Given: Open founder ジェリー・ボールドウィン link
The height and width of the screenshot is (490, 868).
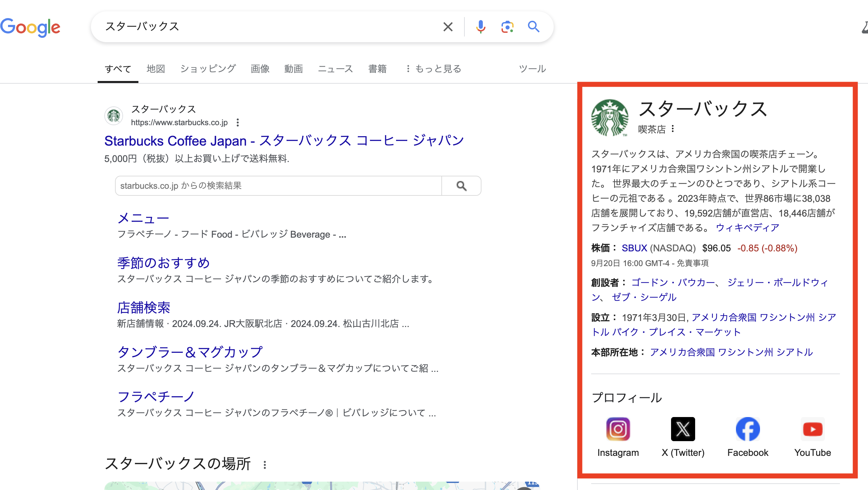Looking at the screenshot, I should point(778,282).
